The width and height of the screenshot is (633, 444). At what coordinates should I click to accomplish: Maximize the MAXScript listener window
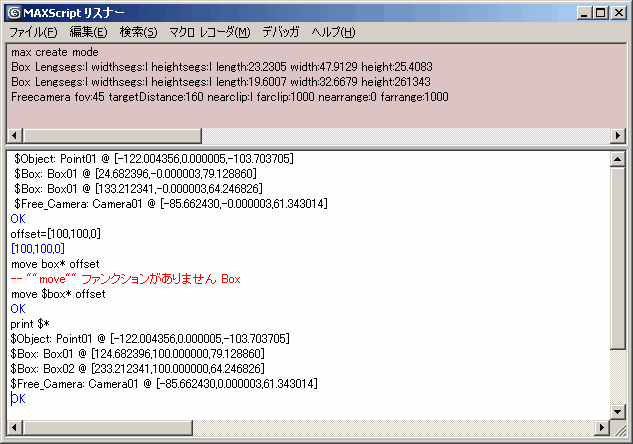[x=600, y=13]
